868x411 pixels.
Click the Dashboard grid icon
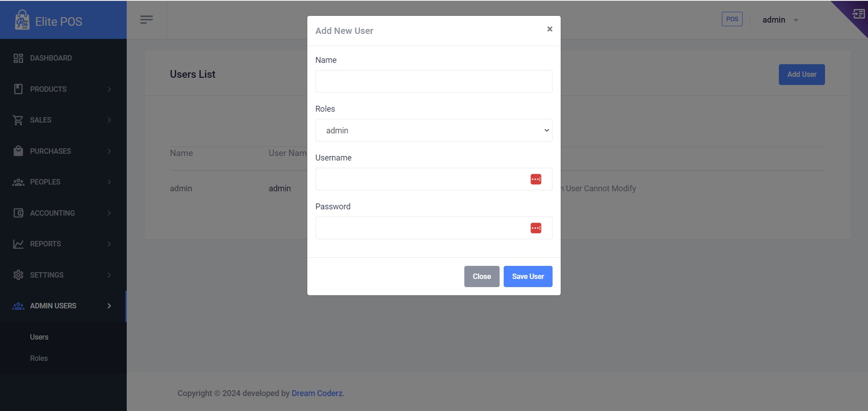click(x=18, y=58)
